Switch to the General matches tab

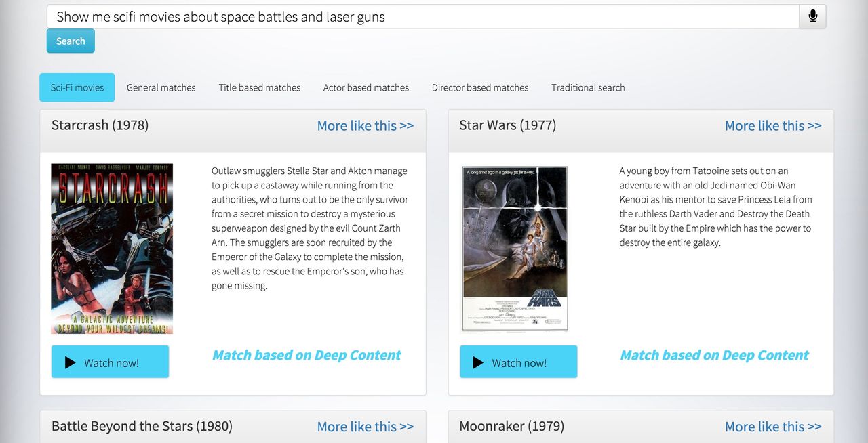point(161,87)
